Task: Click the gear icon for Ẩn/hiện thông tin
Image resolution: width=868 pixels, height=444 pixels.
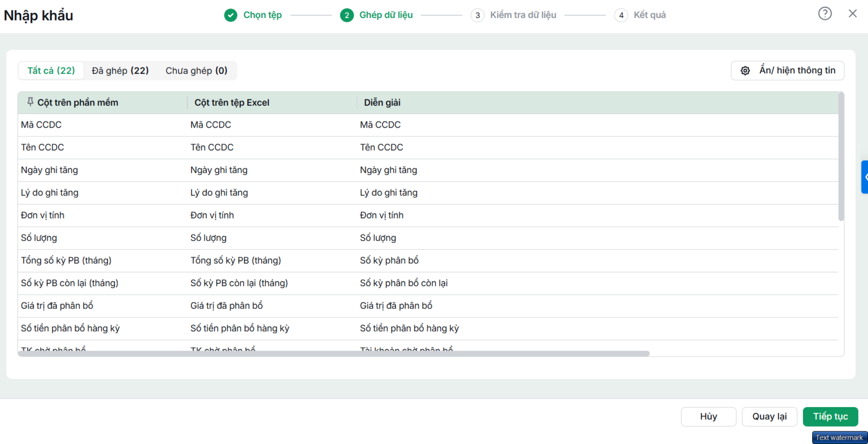Action: pyautogui.click(x=745, y=71)
